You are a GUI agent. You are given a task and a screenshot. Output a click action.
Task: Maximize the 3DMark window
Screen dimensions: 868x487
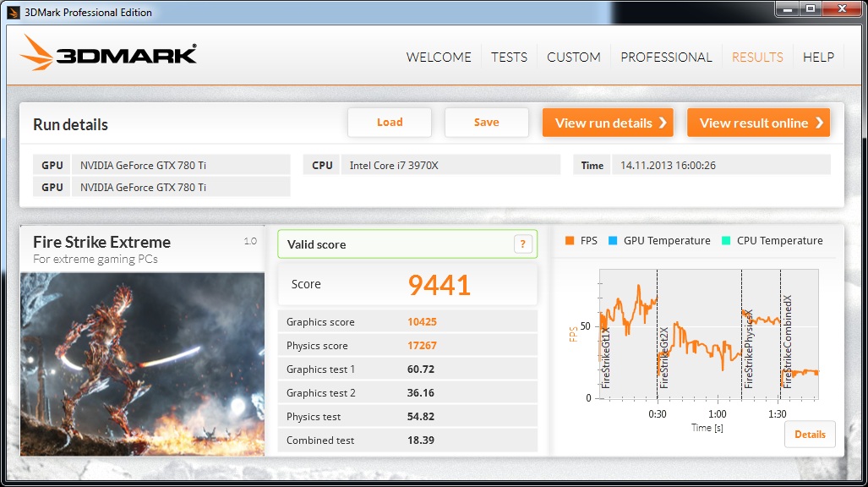[811, 8]
